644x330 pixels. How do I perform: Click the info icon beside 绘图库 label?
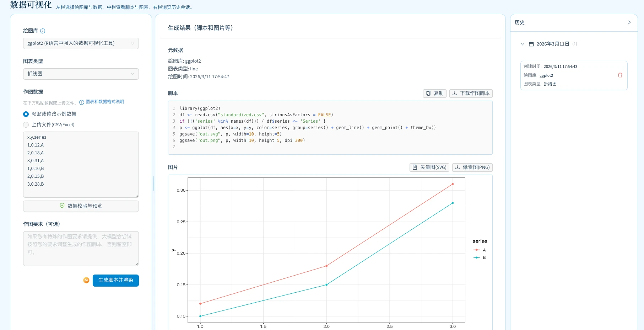coord(43,31)
